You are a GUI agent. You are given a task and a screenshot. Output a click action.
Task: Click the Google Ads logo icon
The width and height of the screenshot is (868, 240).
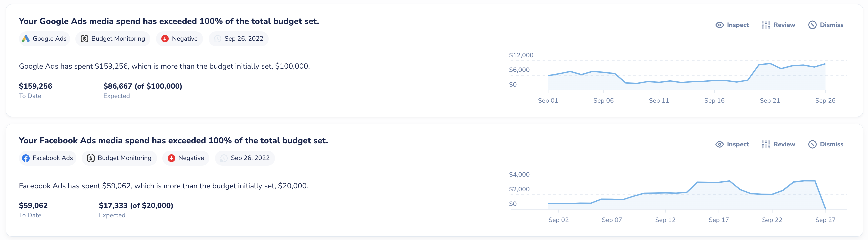(x=26, y=39)
